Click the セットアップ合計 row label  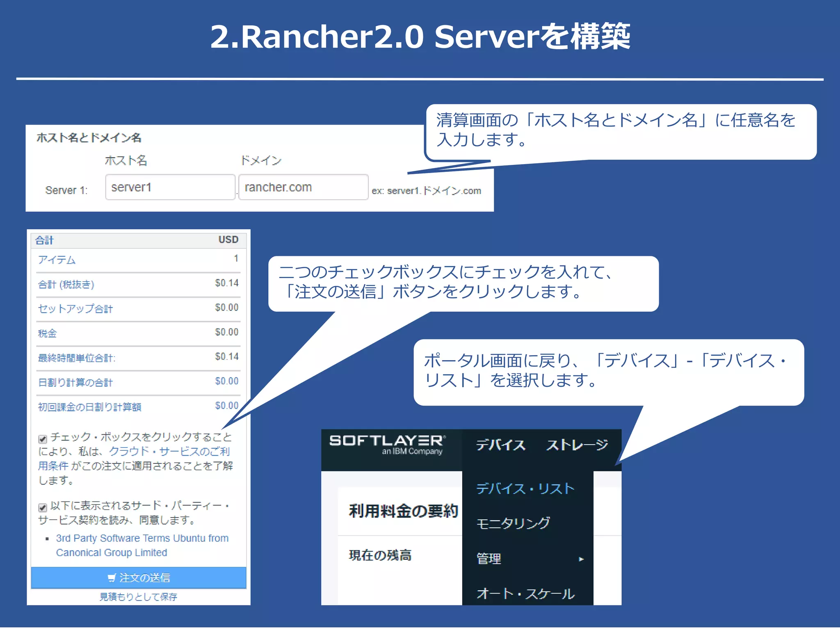tap(75, 309)
